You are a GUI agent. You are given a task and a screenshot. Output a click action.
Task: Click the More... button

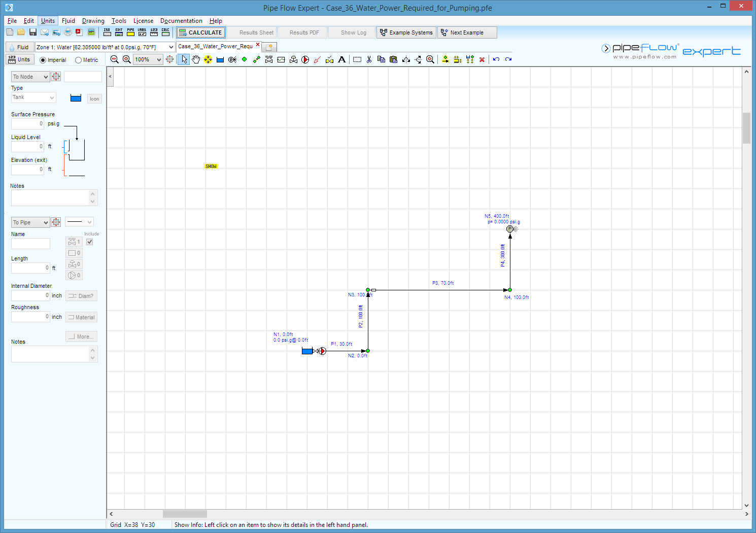pyautogui.click(x=81, y=337)
